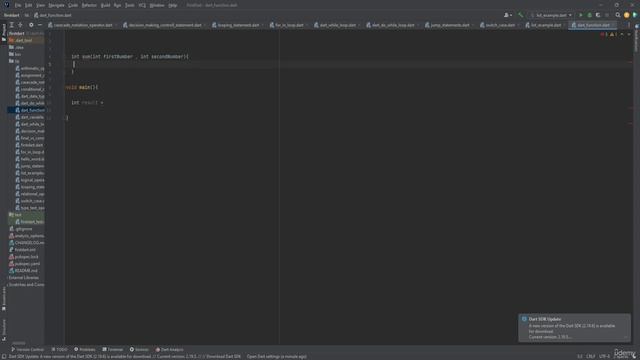Open the Services tool window
Image resolution: width=640 pixels, height=360 pixels.
(139, 350)
